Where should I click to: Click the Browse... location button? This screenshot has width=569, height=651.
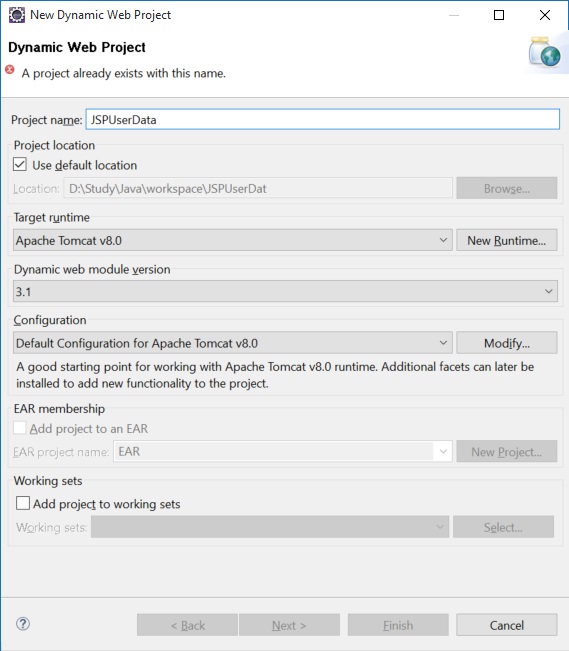coord(507,188)
